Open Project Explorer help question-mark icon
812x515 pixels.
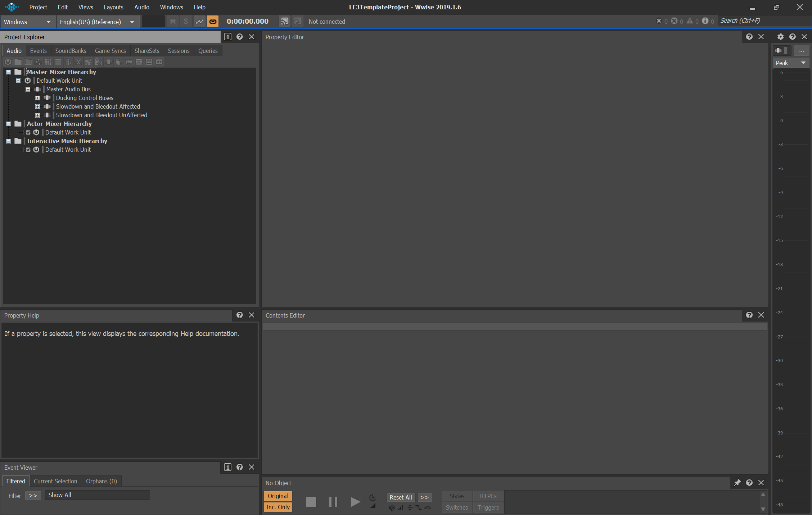point(240,37)
